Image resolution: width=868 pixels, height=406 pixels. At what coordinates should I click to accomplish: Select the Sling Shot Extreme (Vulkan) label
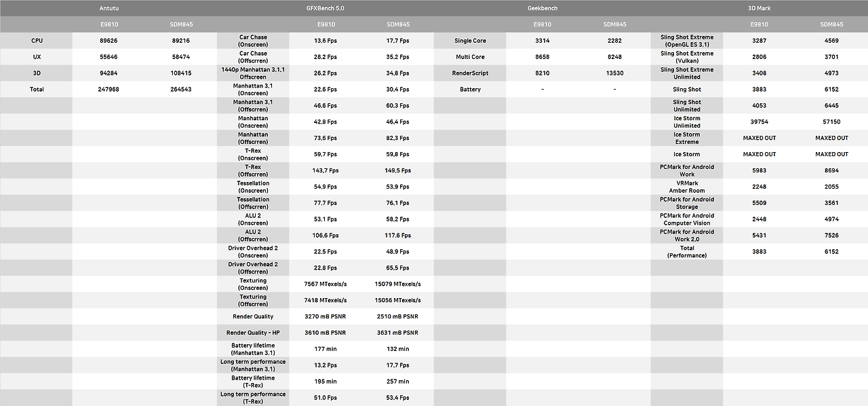pyautogui.click(x=687, y=57)
